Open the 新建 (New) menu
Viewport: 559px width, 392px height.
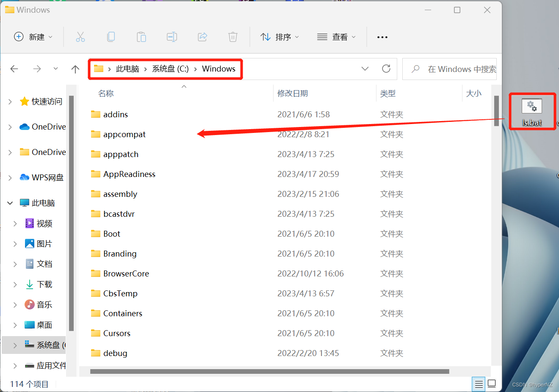pyautogui.click(x=33, y=37)
